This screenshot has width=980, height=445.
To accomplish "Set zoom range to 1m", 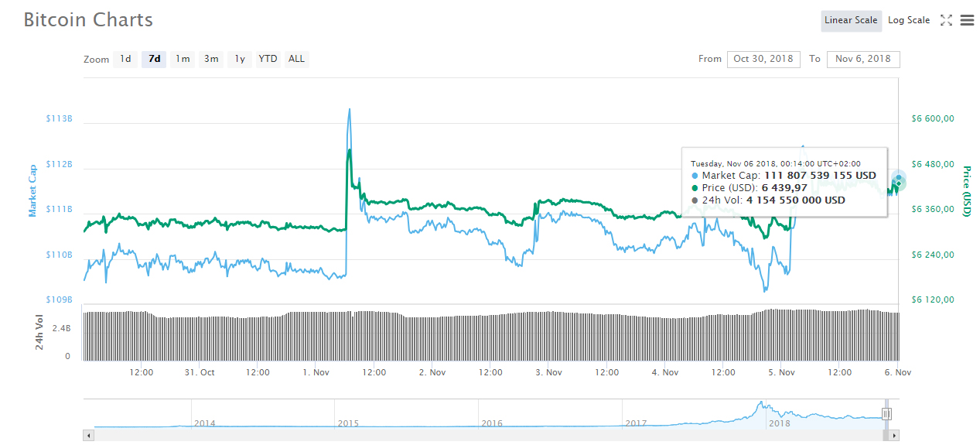I will point(183,59).
